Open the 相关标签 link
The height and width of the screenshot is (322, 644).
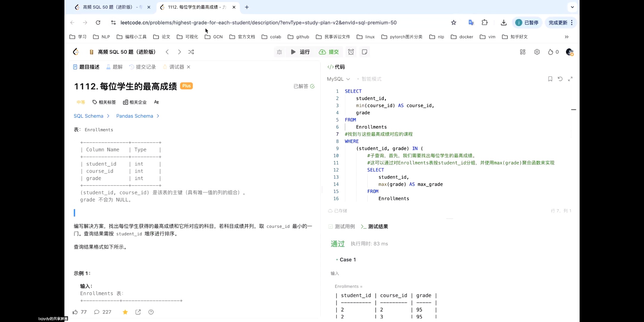click(104, 102)
